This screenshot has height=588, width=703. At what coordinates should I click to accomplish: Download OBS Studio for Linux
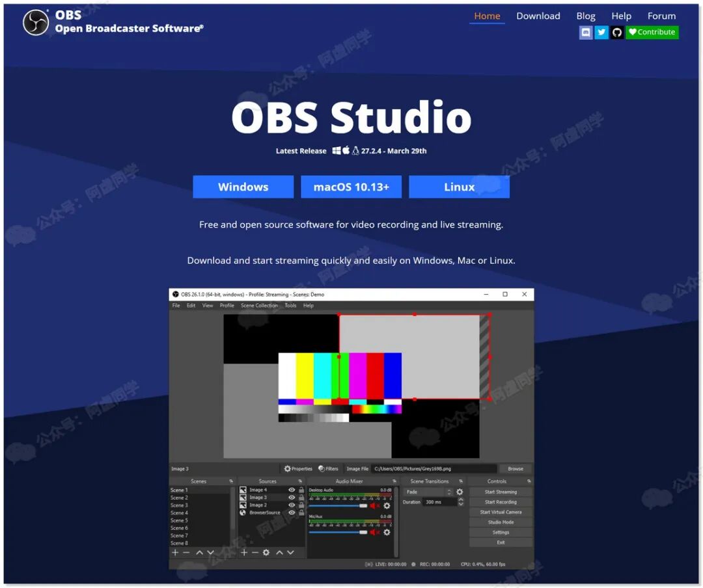(459, 187)
